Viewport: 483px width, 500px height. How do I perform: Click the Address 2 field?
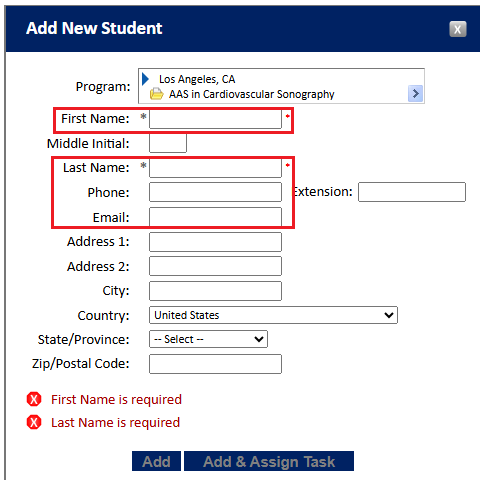215,266
